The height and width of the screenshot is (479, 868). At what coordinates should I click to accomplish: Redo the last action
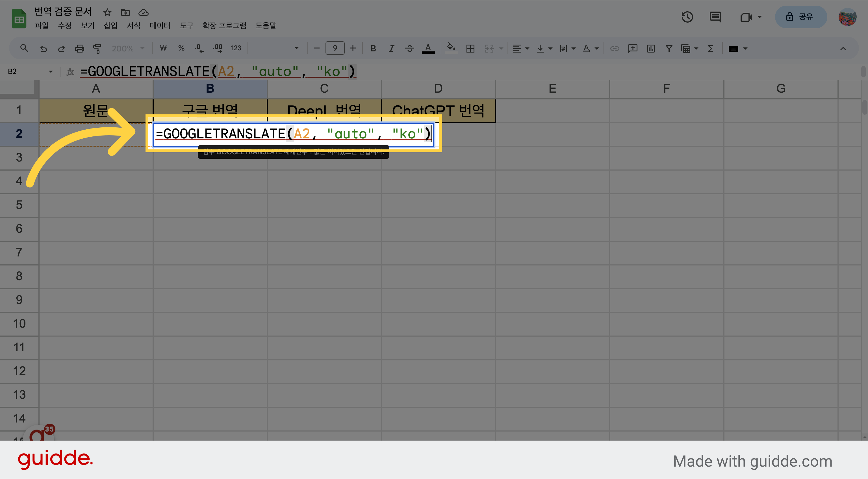click(61, 49)
